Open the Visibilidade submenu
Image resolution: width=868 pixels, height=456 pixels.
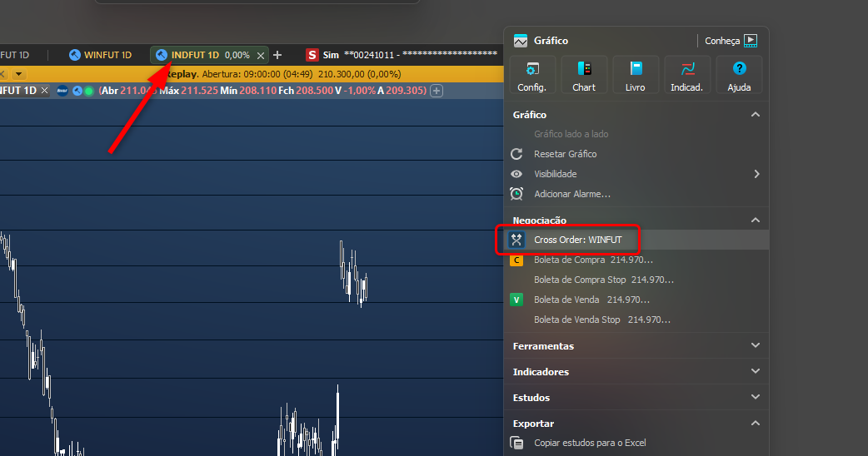[636, 174]
